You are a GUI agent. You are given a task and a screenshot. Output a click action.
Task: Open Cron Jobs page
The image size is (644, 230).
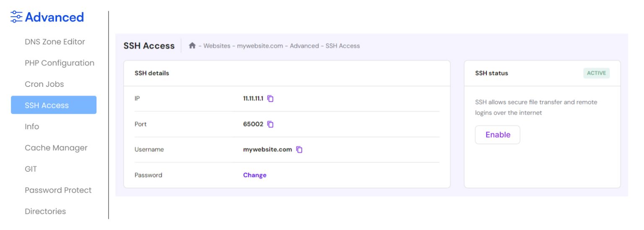point(44,84)
